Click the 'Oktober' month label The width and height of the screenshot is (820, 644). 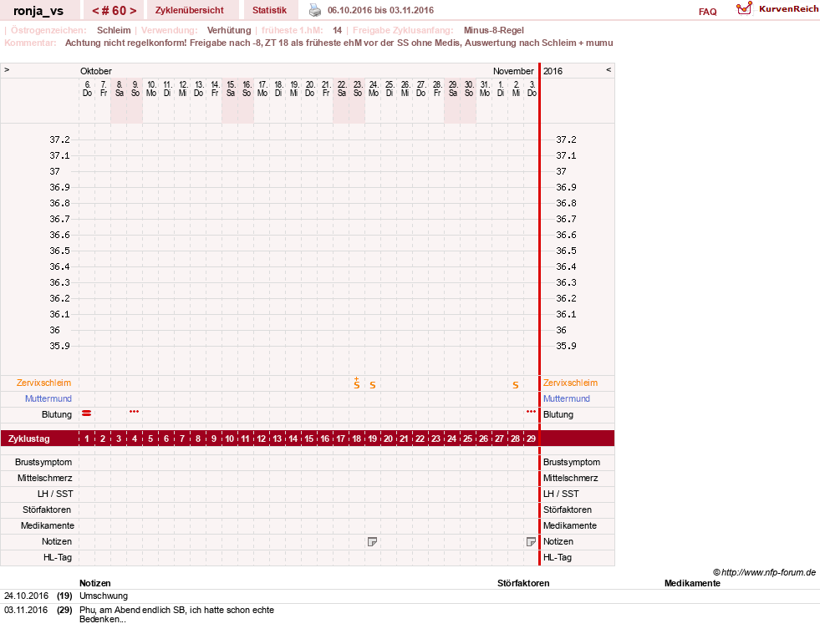tap(95, 71)
